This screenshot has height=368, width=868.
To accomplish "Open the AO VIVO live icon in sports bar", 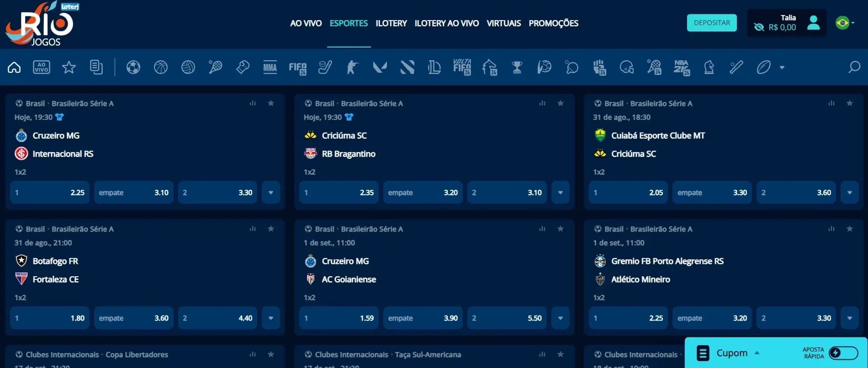I will [42, 68].
